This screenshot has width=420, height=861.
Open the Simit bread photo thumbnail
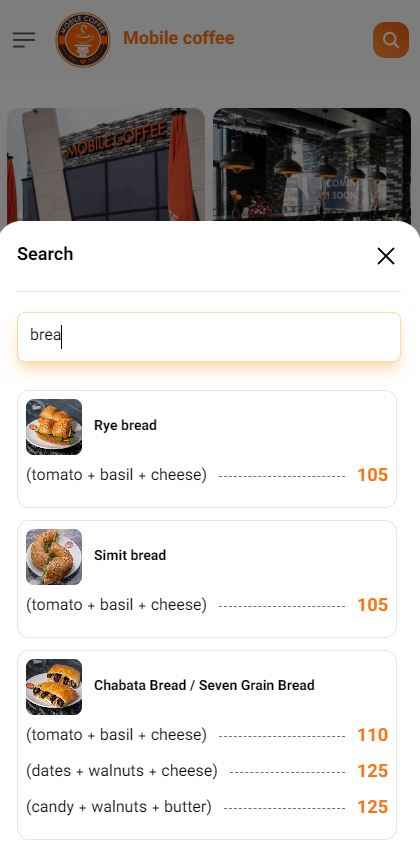[x=54, y=557]
